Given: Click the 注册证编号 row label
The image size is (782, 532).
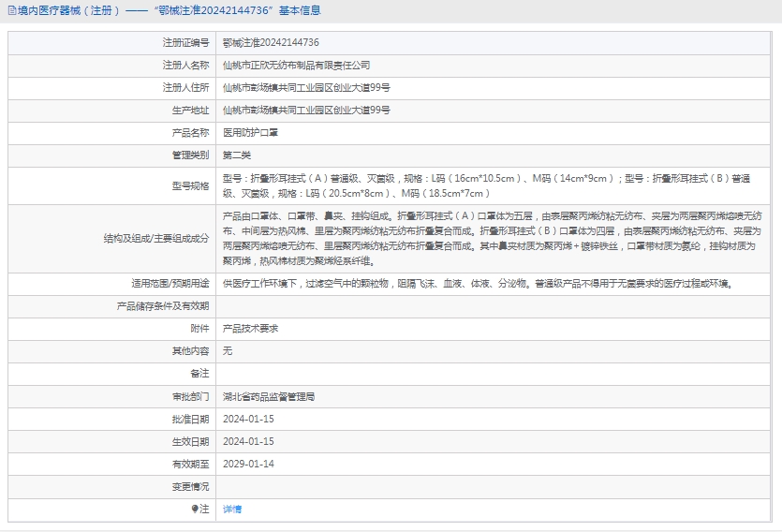Looking at the screenshot, I should click(x=185, y=43).
